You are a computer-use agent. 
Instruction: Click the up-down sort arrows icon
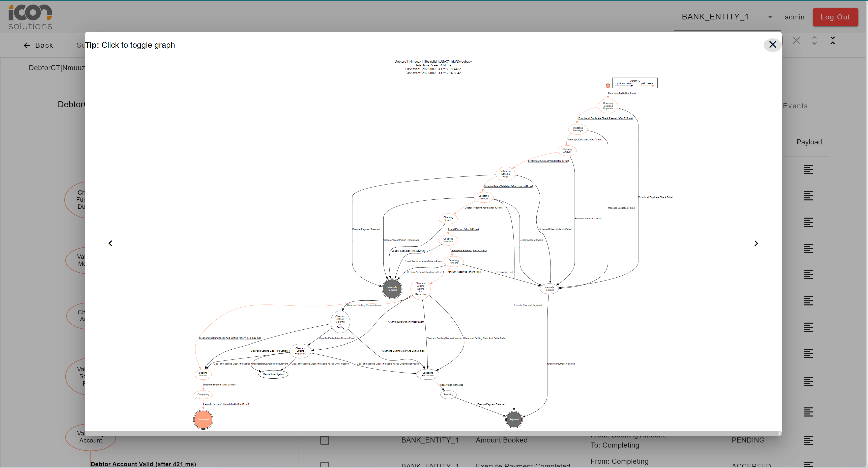coord(814,40)
